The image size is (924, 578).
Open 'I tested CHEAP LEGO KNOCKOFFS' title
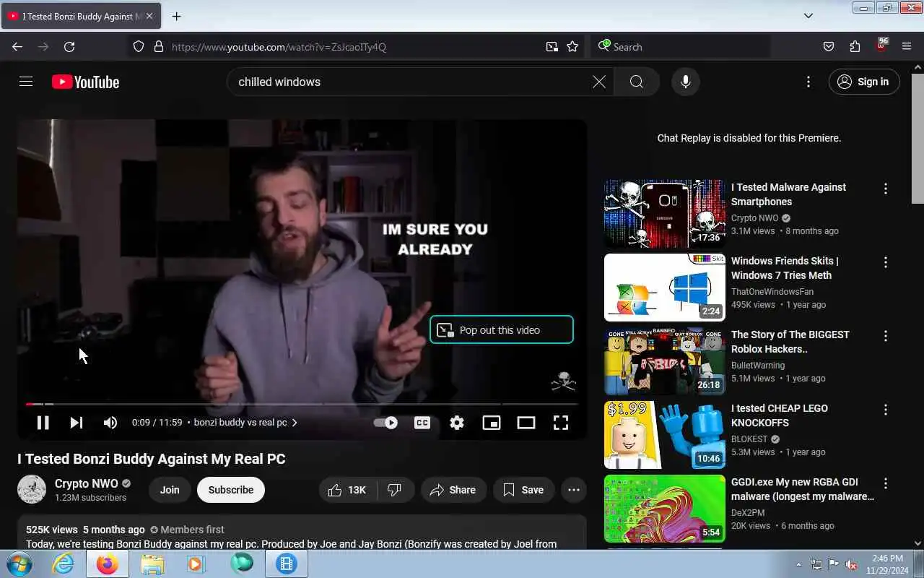pyautogui.click(x=780, y=415)
